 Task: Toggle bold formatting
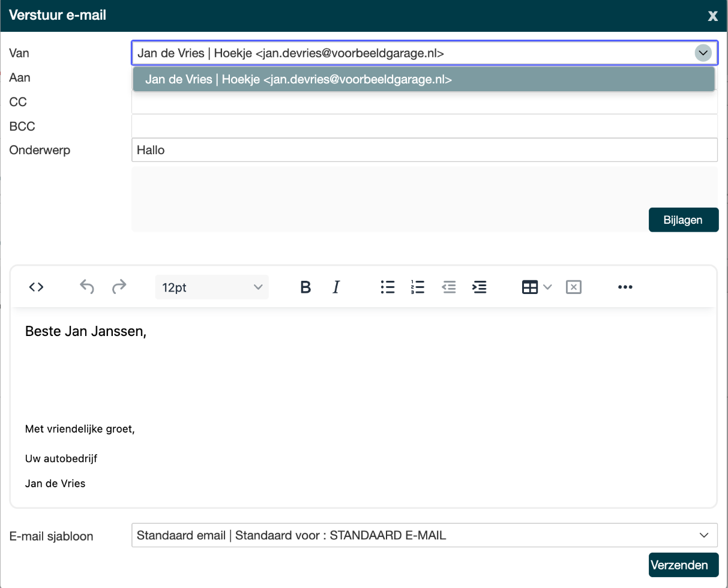point(305,287)
